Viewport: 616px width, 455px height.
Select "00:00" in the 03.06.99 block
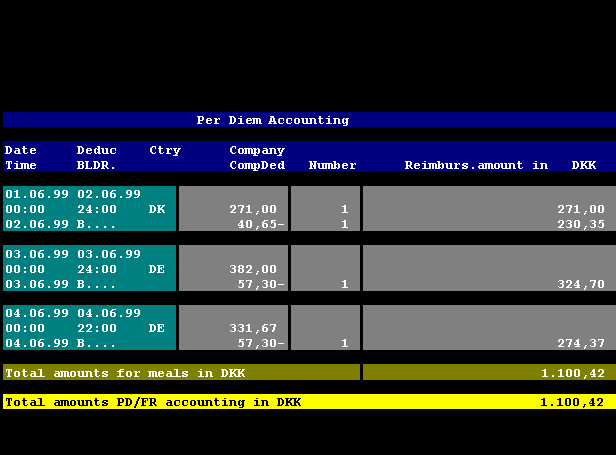tap(25, 269)
